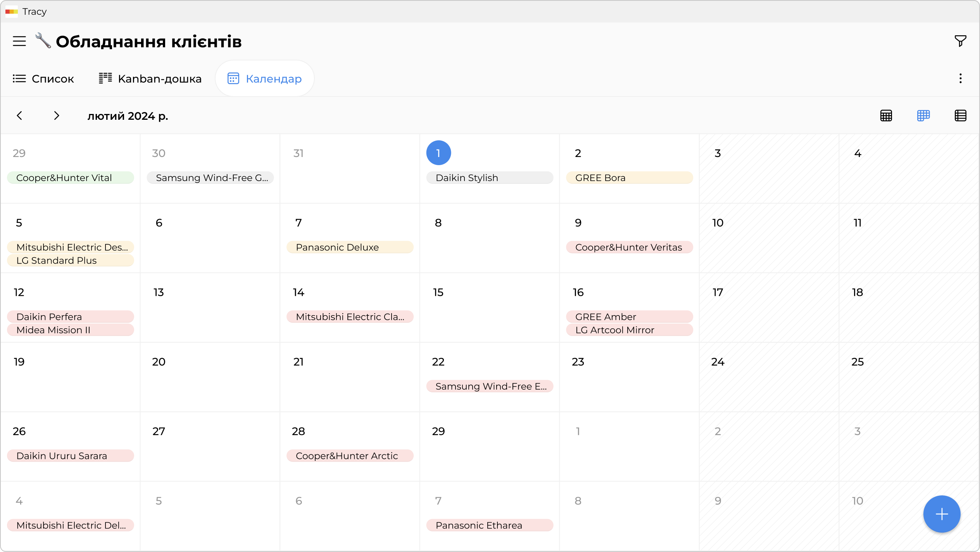Open the Daikin Stylish event
The height and width of the screenshot is (552, 980).
[x=489, y=178]
